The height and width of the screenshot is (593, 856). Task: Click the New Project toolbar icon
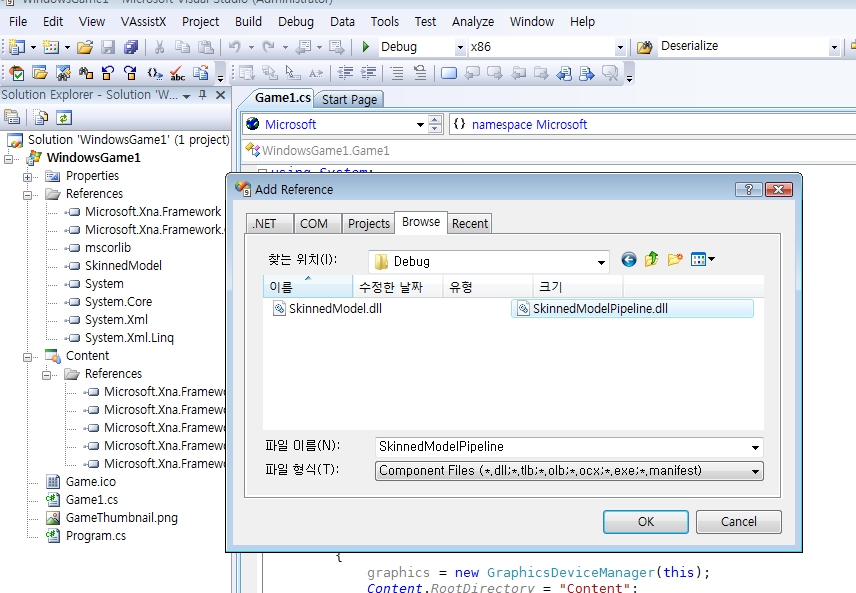pyautogui.click(x=17, y=47)
